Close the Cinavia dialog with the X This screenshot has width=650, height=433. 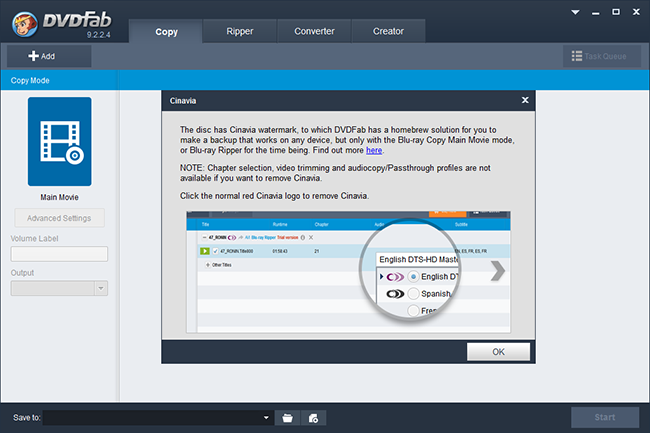pos(525,100)
